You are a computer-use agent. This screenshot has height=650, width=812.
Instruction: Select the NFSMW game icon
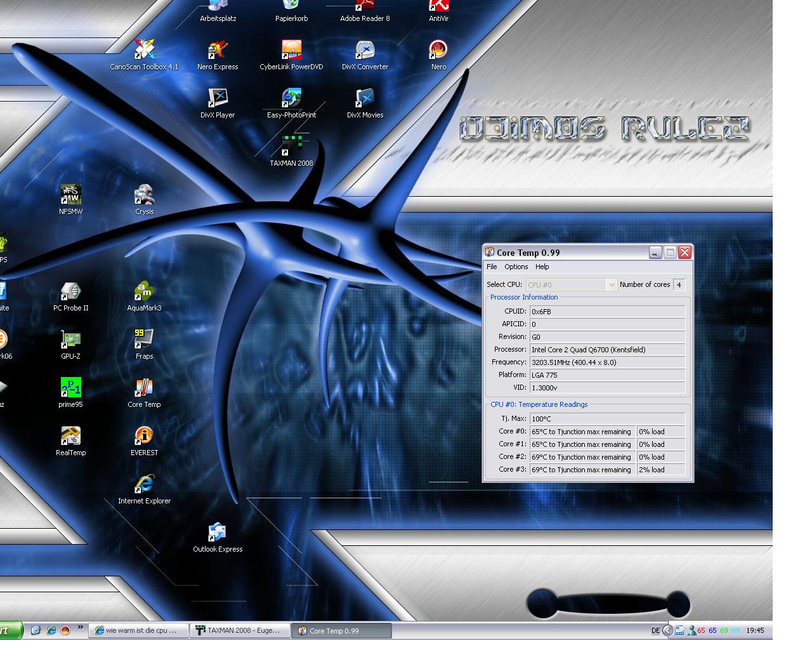click(x=70, y=200)
